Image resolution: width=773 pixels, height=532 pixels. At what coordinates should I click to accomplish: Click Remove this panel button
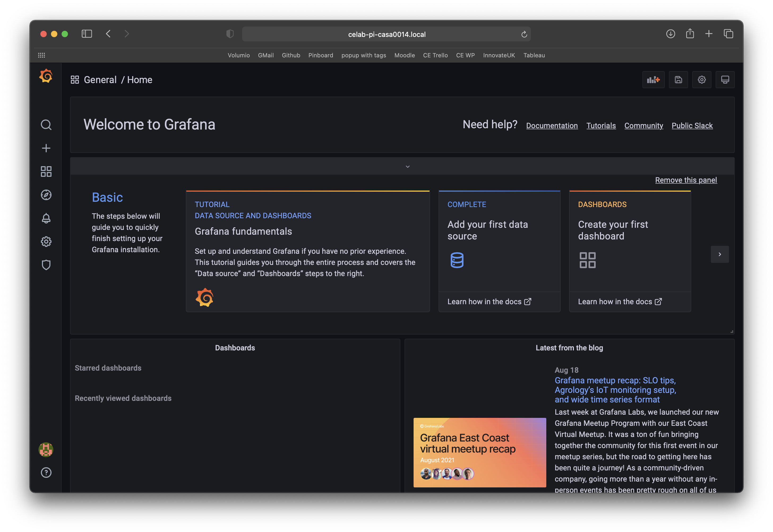point(686,180)
